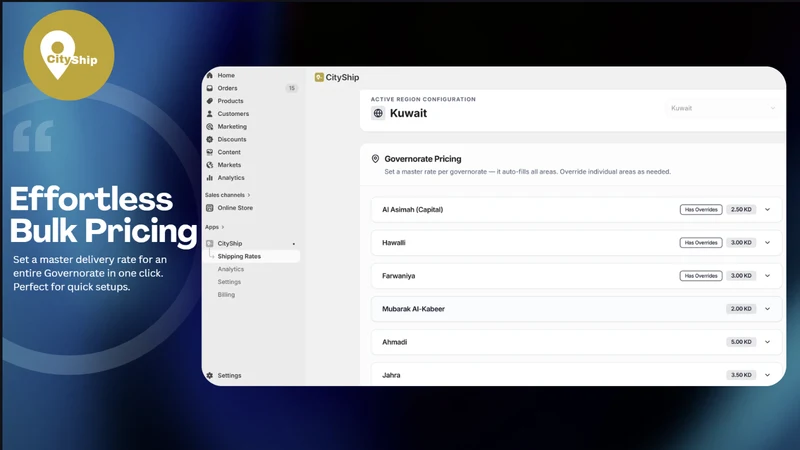This screenshot has height=450, width=800.
Task: Click the location pin beside Governorate Pricing
Action: tap(376, 159)
